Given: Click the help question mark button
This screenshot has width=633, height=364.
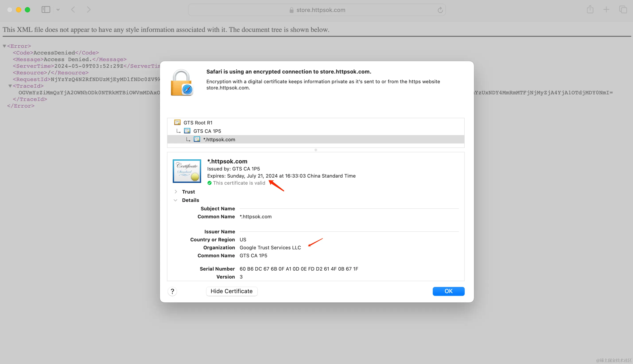Looking at the screenshot, I should pyautogui.click(x=172, y=291).
